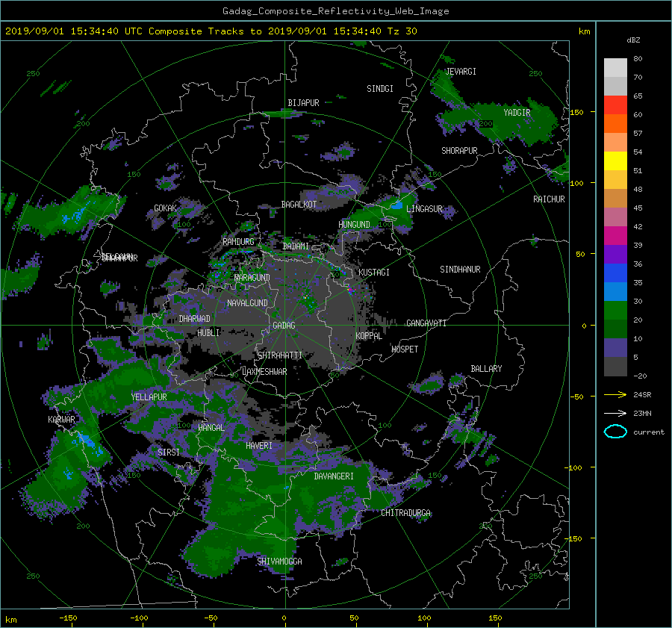Click the HAVERI city label

259,447
